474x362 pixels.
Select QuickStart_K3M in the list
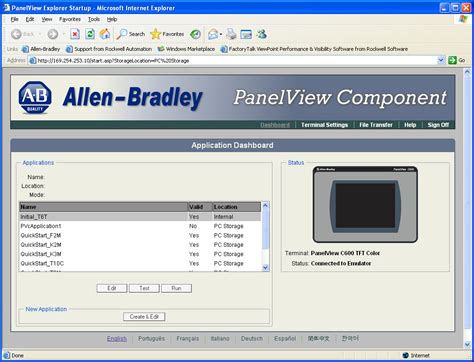coord(140,254)
